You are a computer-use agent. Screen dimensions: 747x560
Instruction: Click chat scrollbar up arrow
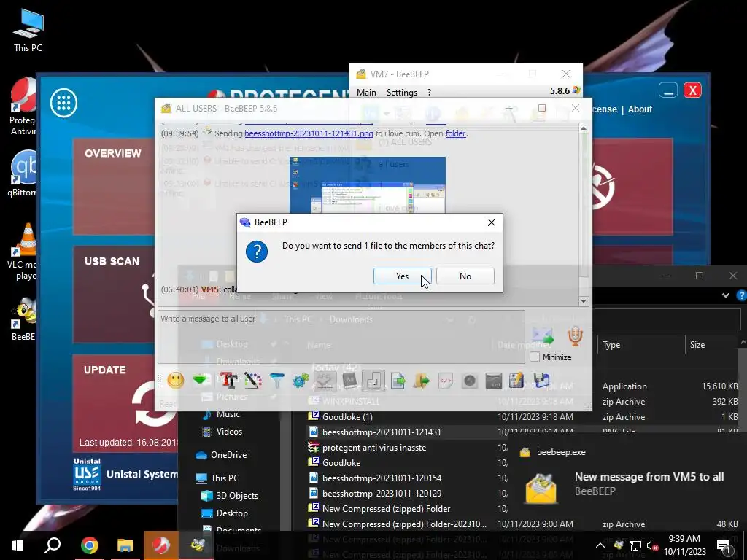point(583,128)
